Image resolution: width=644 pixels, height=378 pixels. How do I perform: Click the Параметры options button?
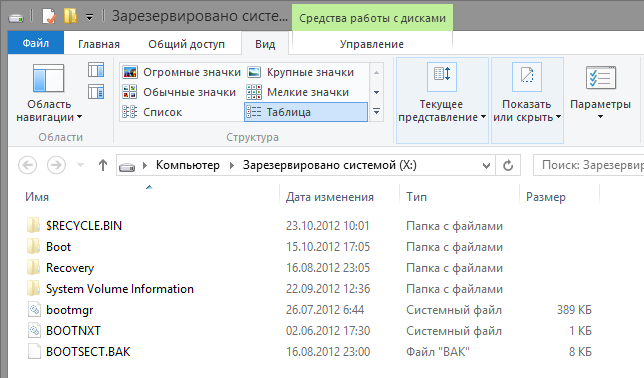pos(600,93)
